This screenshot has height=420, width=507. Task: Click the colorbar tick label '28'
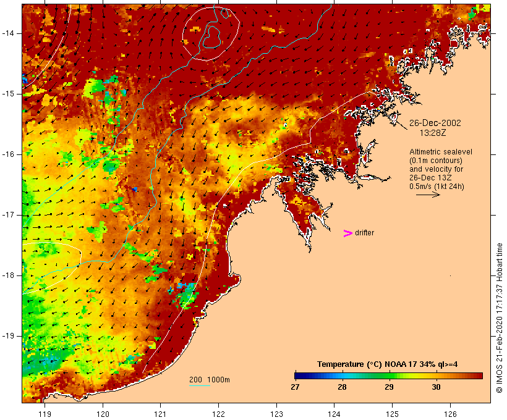[342, 387]
